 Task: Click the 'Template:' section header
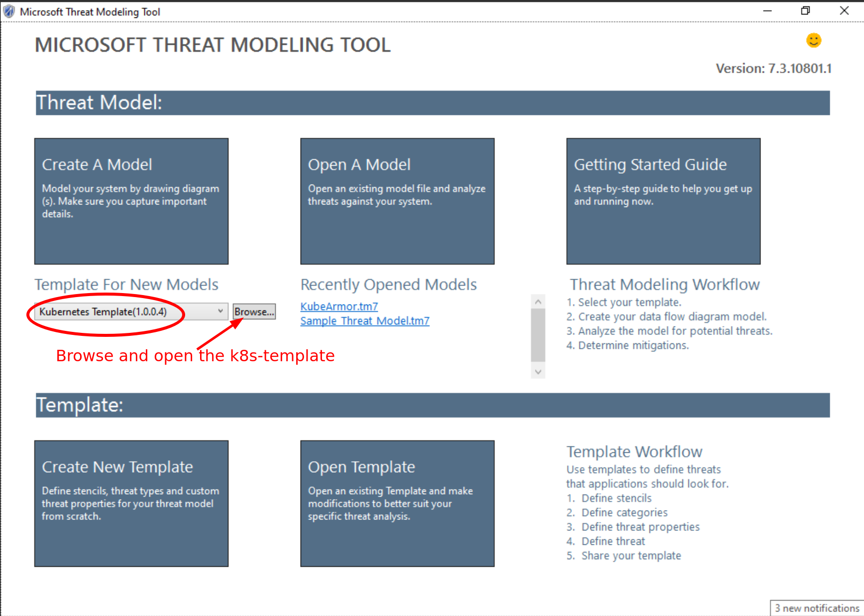click(432, 405)
